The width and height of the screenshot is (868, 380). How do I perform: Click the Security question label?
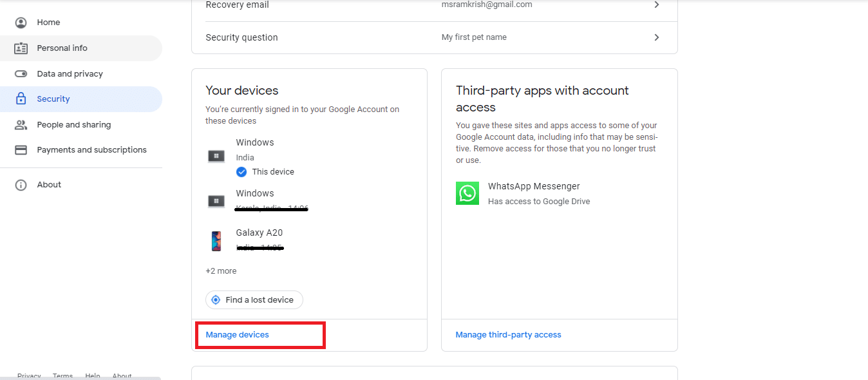pos(241,37)
